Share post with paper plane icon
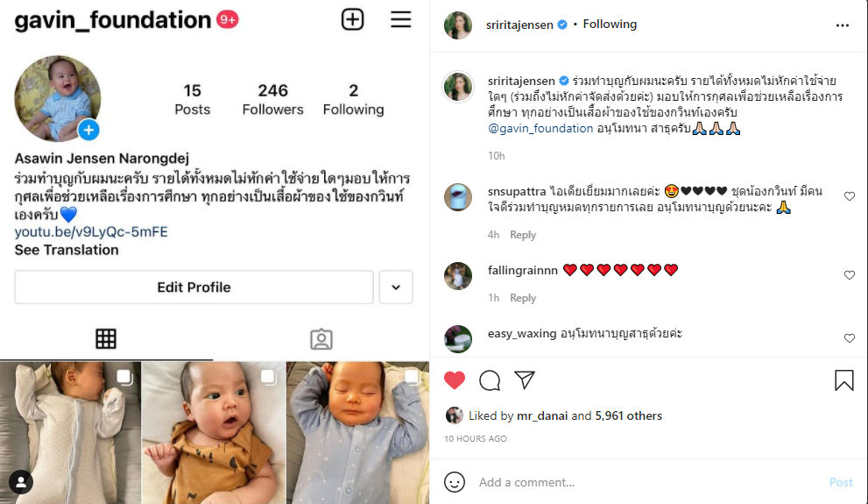Image resolution: width=868 pixels, height=504 pixels. tap(525, 380)
